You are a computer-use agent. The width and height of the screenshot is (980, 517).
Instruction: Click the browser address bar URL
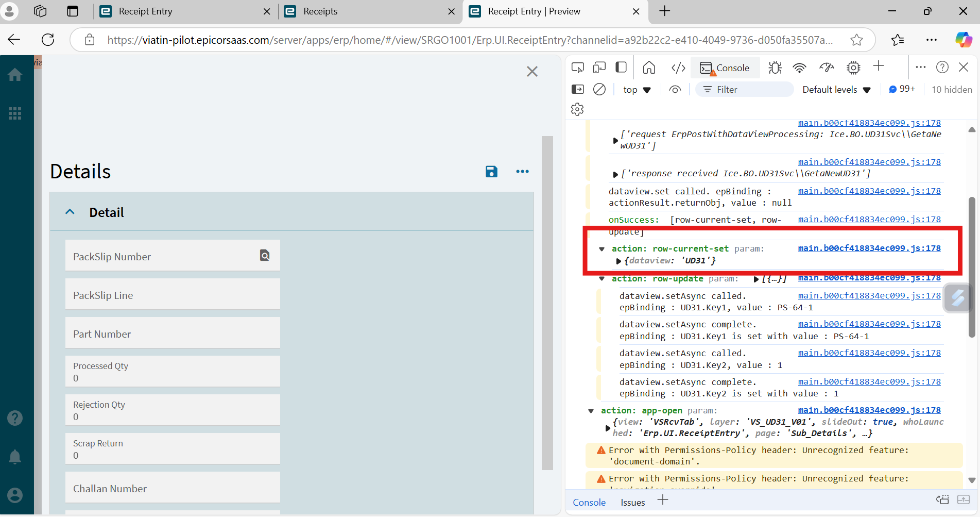click(470, 40)
